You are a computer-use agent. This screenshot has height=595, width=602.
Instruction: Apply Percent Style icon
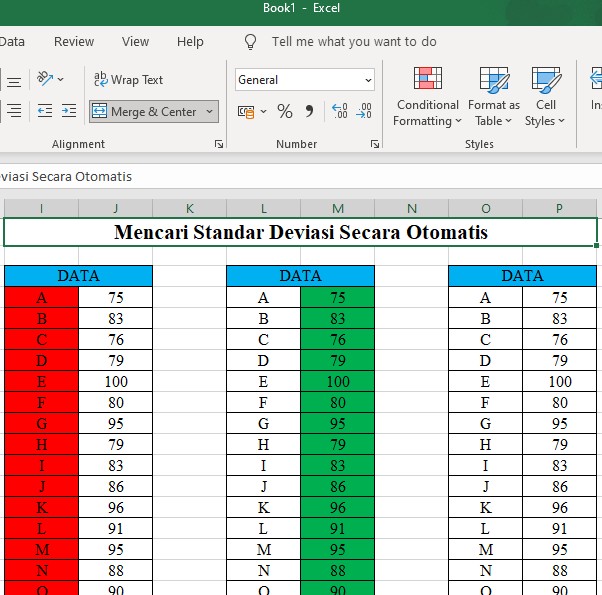click(x=284, y=111)
